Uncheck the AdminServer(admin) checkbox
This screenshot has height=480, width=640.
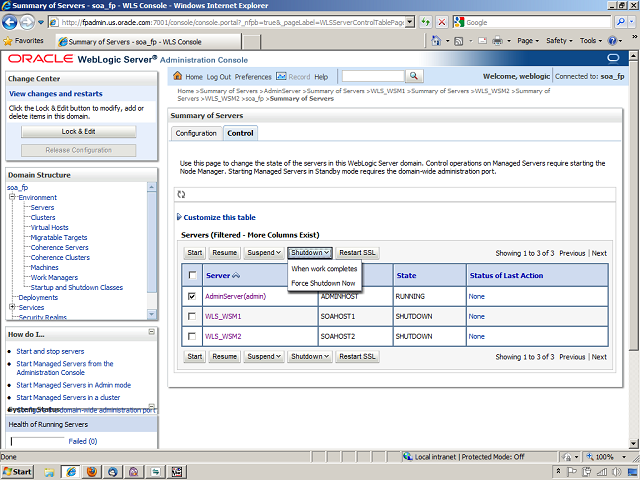pos(192,296)
